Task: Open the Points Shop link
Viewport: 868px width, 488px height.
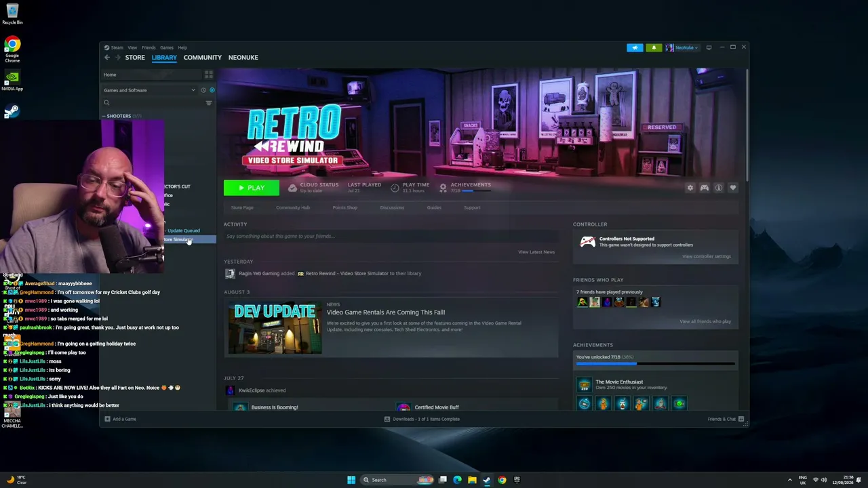Action: [345, 207]
